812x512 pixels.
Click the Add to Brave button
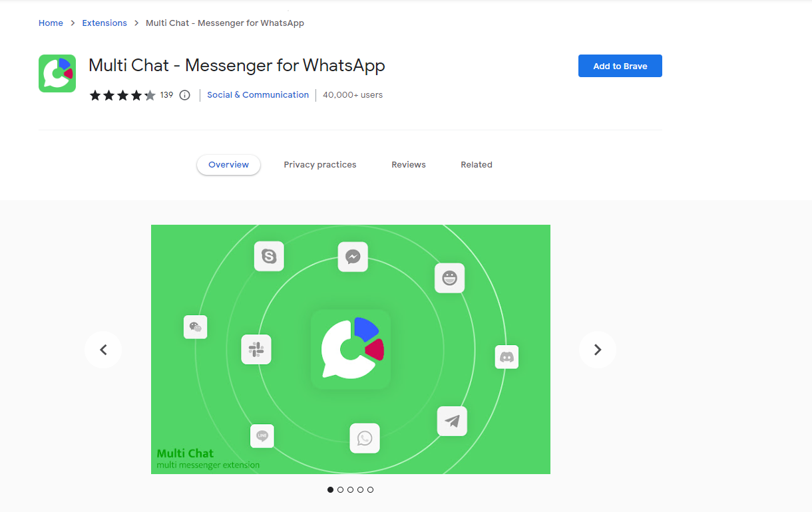click(620, 66)
